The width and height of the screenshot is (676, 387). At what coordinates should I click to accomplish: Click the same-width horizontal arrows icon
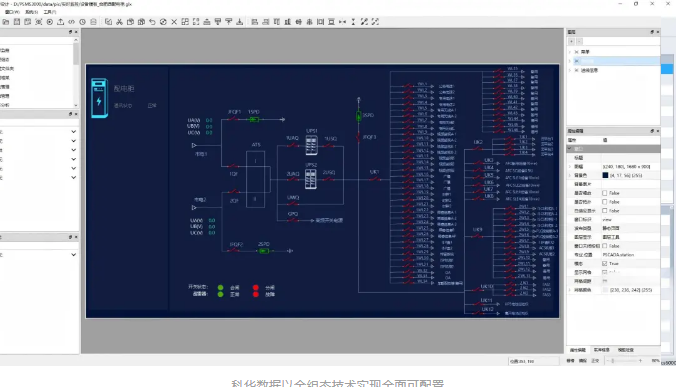point(342,22)
